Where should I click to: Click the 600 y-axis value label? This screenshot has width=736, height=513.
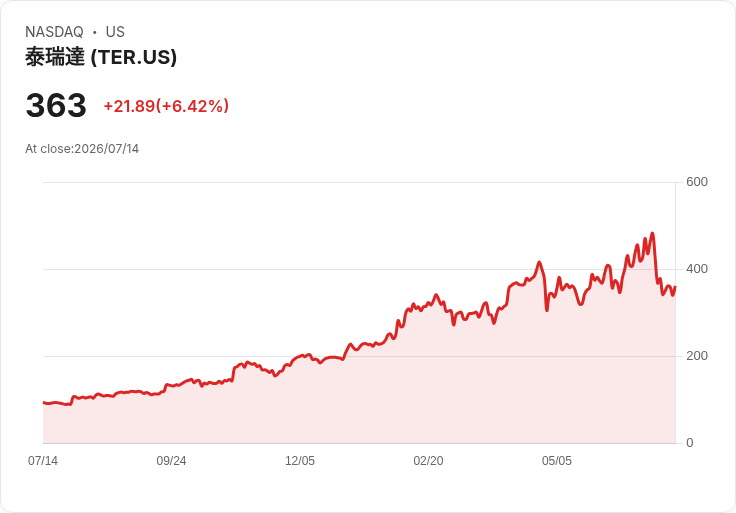point(697,182)
